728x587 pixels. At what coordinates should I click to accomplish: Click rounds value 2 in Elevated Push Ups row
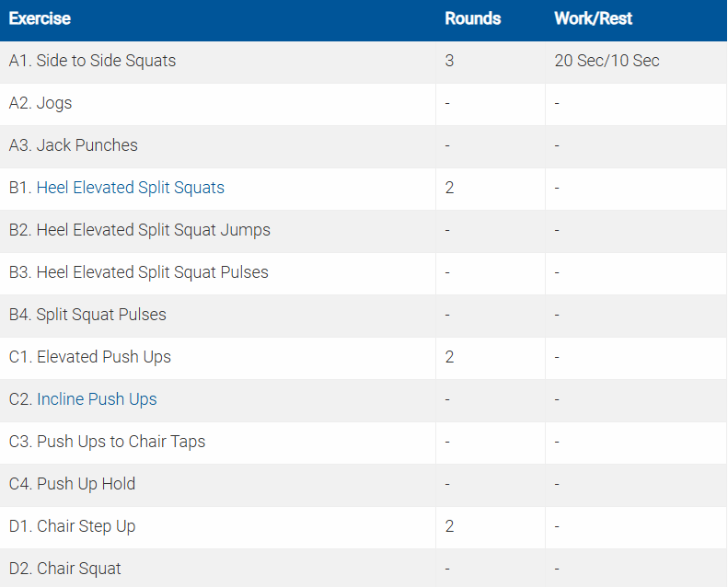tap(449, 357)
